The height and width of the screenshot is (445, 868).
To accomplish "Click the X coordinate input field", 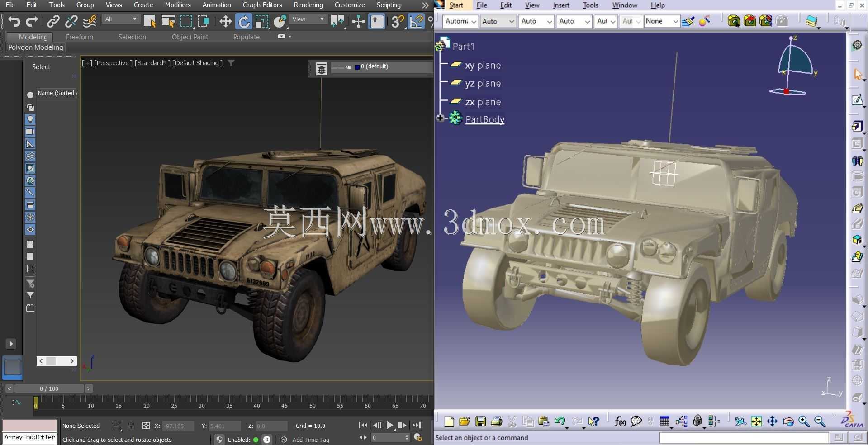I will tap(178, 426).
